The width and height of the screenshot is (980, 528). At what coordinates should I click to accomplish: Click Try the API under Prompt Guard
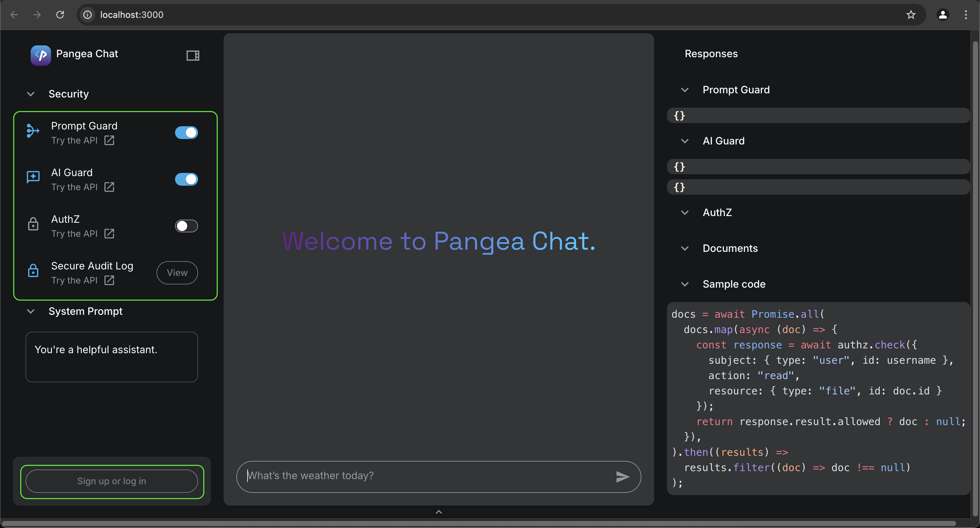click(x=74, y=141)
